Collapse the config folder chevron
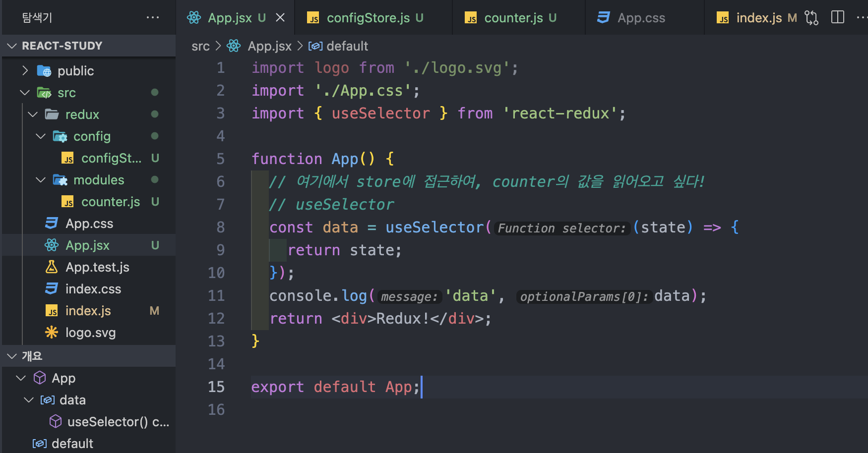Viewport: 868px width, 453px height. (x=41, y=136)
